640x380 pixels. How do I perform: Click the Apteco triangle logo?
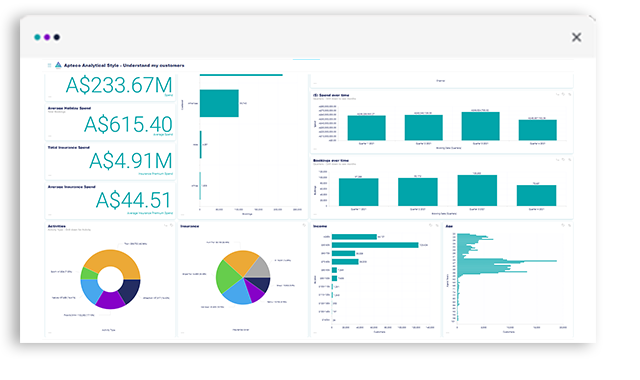(x=58, y=65)
